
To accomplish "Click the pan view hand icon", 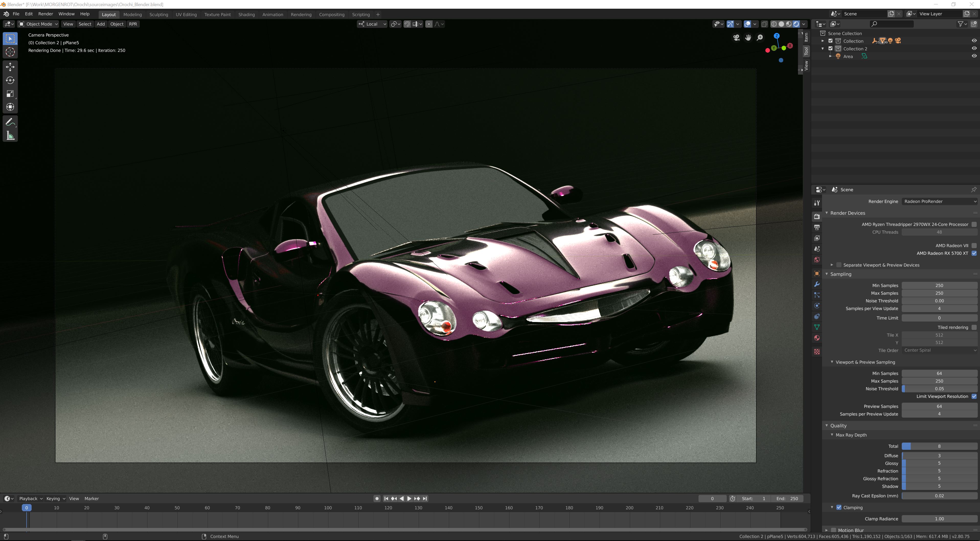I will click(x=748, y=37).
